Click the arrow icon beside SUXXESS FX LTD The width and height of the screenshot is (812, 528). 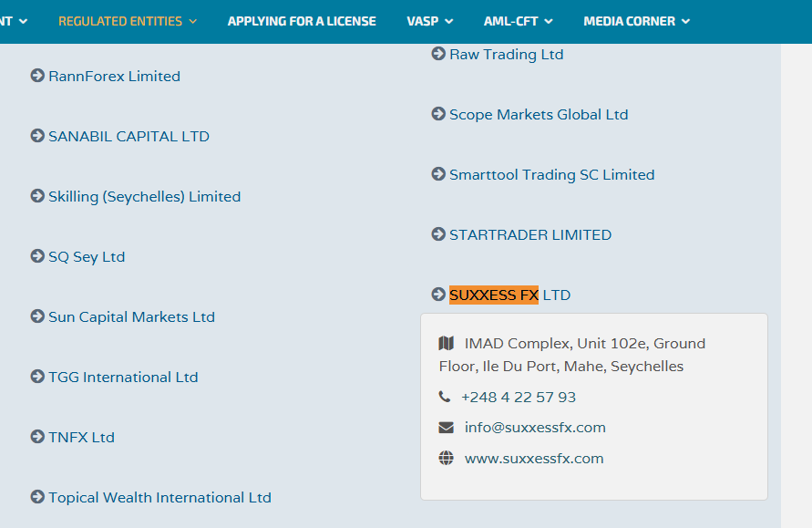[438, 294]
